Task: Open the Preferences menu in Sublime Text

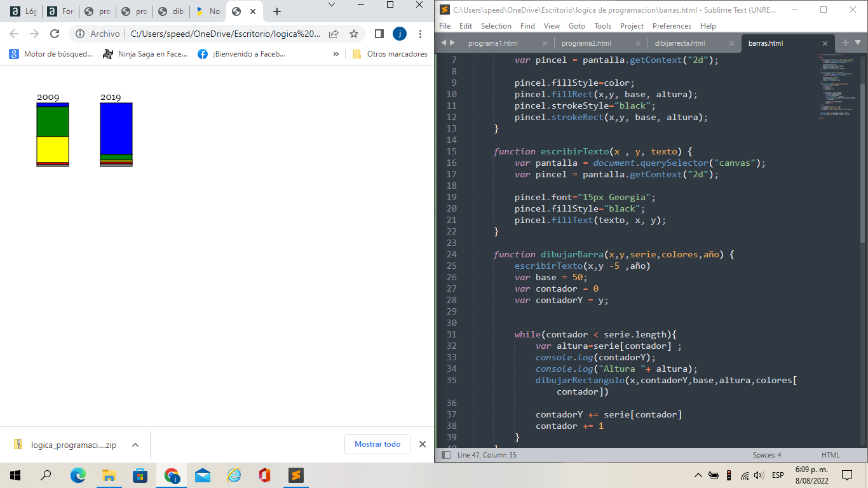Action: point(672,26)
